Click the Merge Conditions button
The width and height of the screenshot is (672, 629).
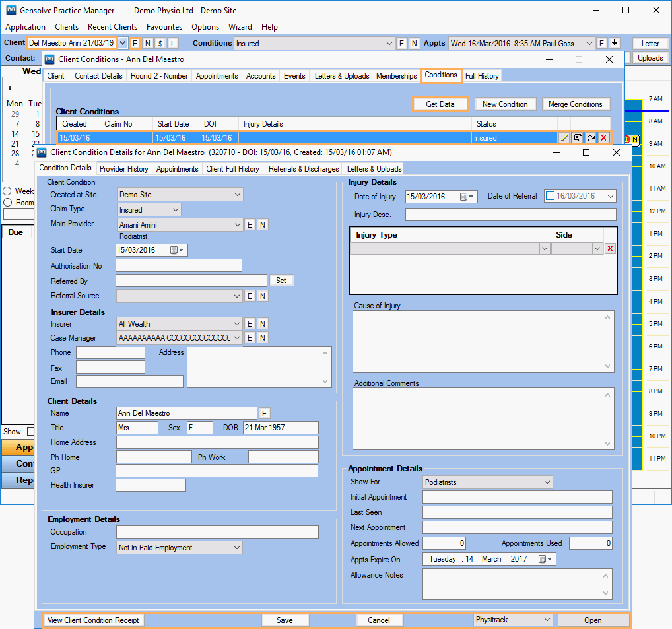575,104
